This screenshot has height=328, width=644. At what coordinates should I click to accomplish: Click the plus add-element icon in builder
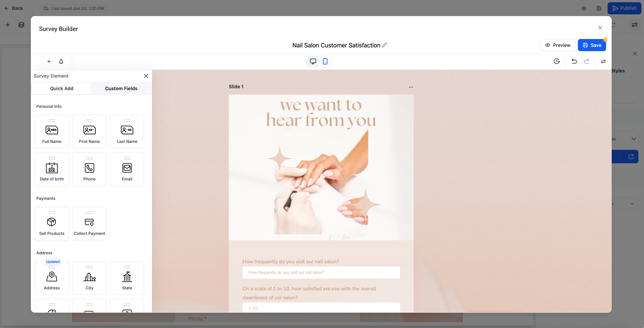49,61
